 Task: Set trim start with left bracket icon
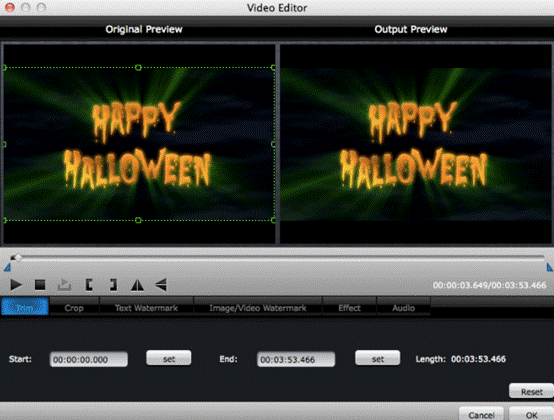coord(89,285)
